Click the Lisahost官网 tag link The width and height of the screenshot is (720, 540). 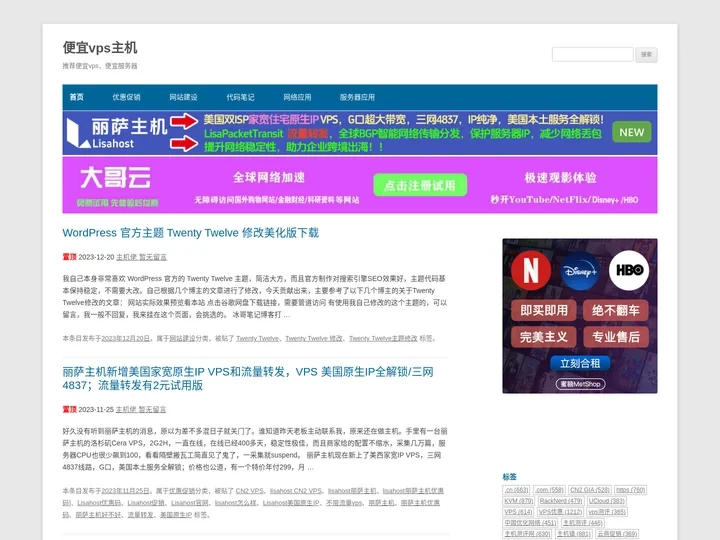(190, 503)
